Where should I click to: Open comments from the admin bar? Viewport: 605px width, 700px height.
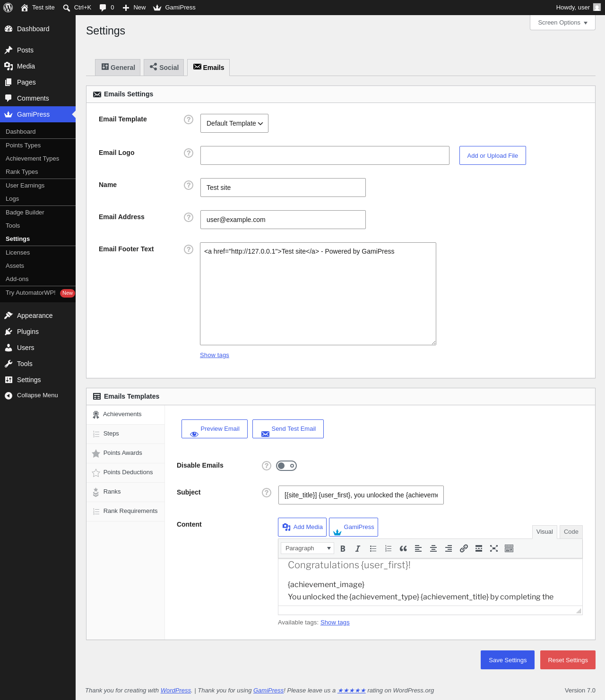[107, 8]
